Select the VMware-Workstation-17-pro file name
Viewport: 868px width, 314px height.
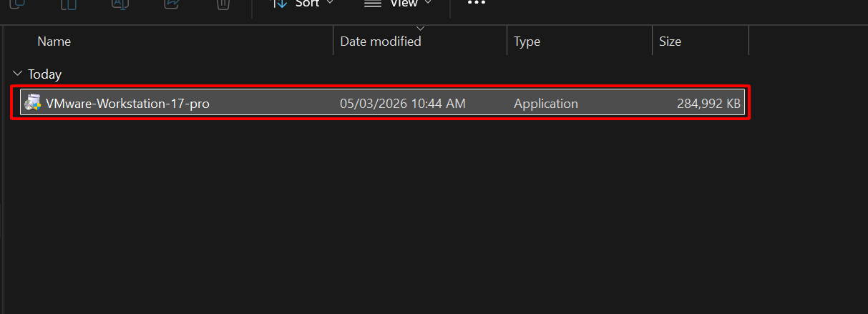pyautogui.click(x=127, y=104)
